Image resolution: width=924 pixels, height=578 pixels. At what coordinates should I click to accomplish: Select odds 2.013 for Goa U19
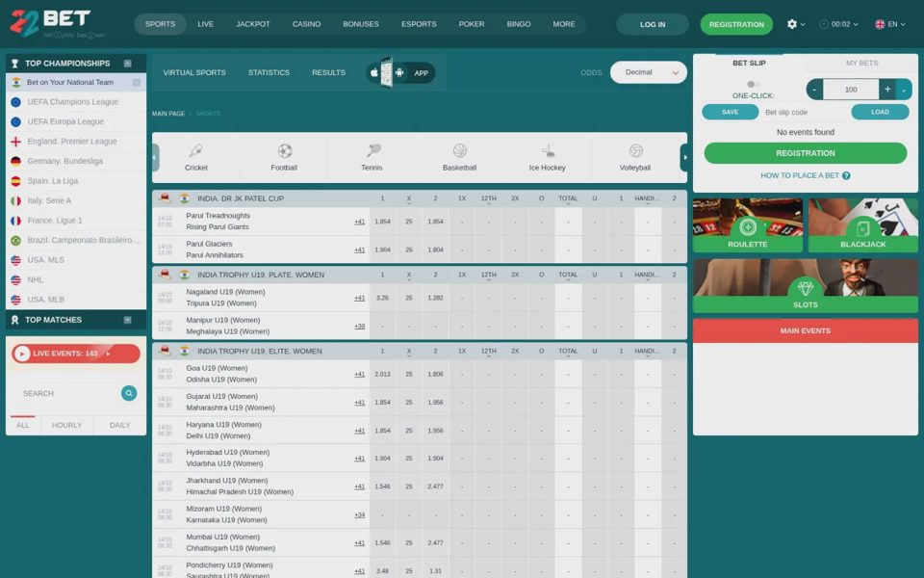[382, 375]
